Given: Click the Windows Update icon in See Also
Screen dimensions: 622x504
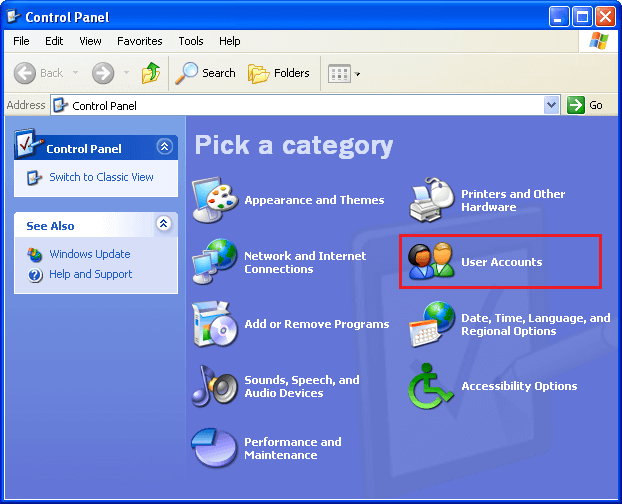Looking at the screenshot, I should pyautogui.click(x=35, y=254).
